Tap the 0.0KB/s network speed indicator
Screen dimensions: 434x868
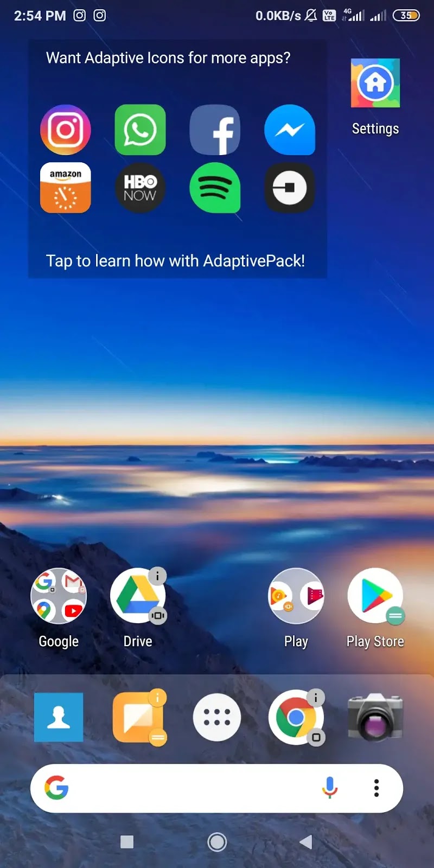click(x=278, y=16)
